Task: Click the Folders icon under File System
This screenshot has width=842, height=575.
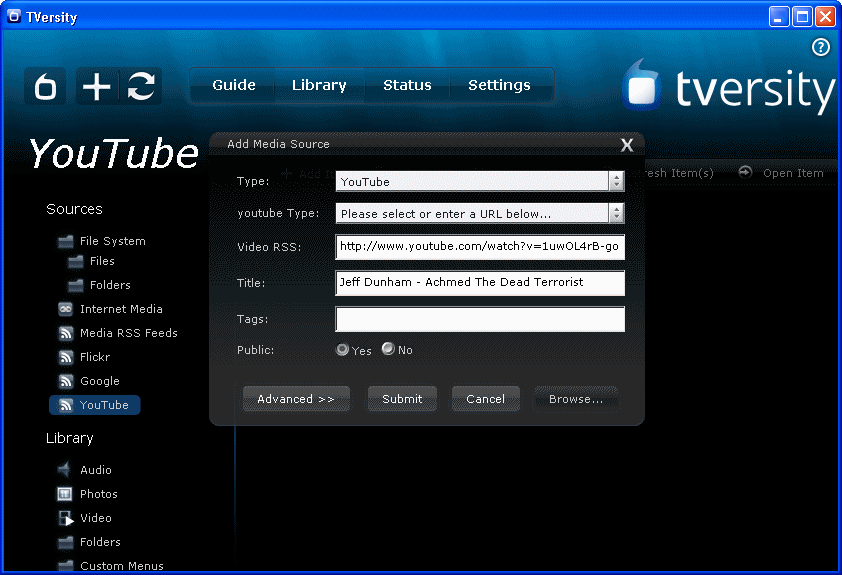Action: coord(76,285)
